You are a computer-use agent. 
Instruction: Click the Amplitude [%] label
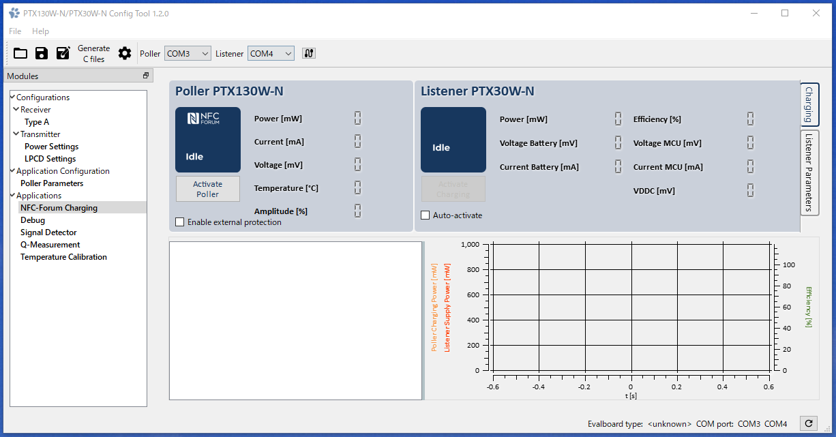pos(280,211)
